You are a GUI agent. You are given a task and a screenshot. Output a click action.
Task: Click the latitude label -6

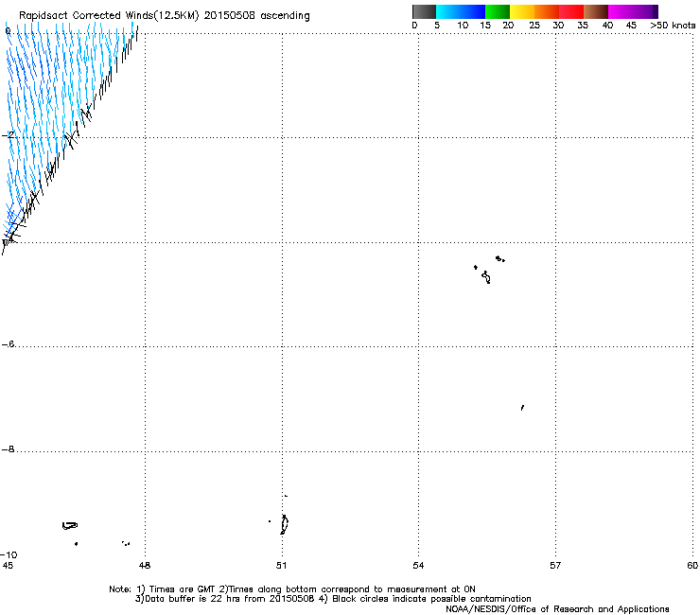click(x=8, y=343)
